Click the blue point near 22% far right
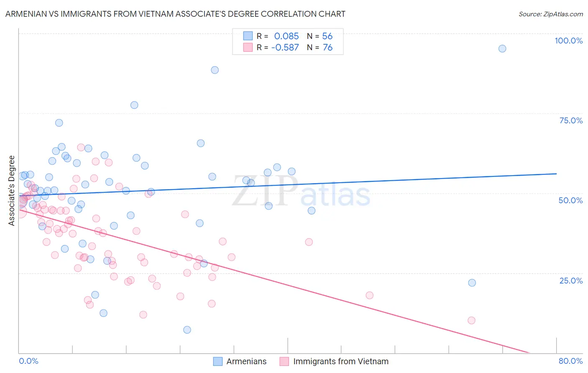The height and width of the screenshot is (373, 588). click(472, 283)
